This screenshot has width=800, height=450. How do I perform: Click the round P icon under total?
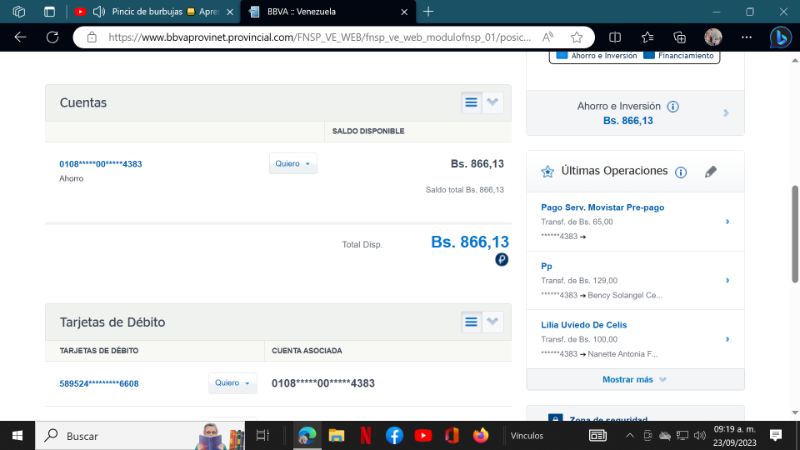(x=502, y=260)
